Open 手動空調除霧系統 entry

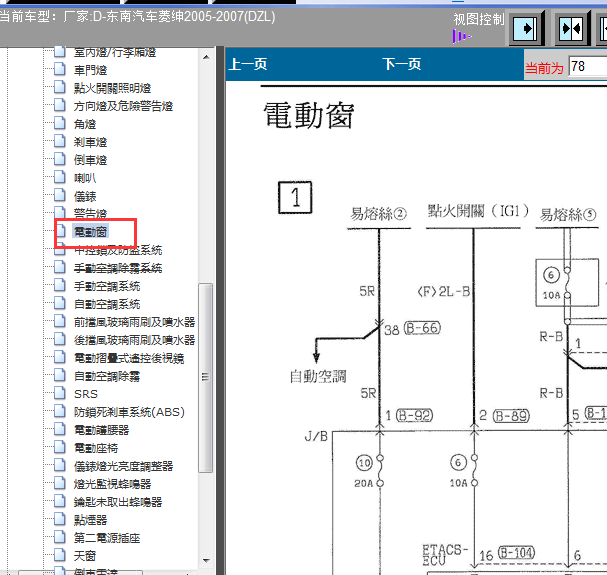(x=118, y=268)
